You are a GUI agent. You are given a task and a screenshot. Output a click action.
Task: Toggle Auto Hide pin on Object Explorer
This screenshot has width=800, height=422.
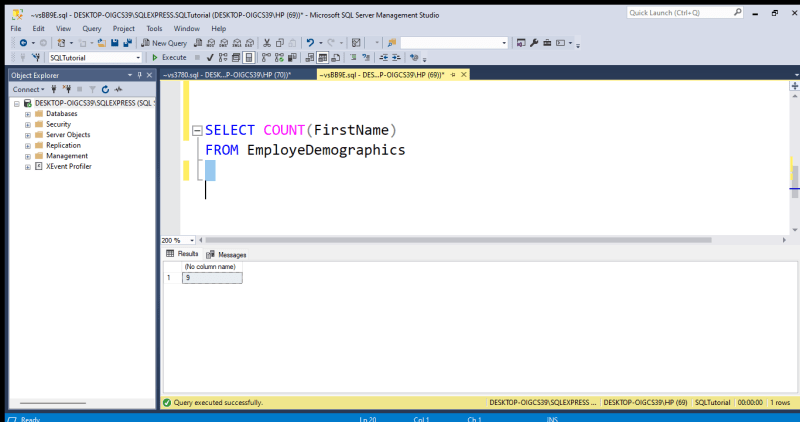[x=139, y=75]
